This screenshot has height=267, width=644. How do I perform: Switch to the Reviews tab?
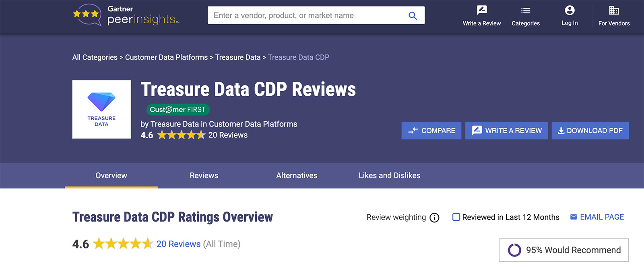tap(204, 176)
